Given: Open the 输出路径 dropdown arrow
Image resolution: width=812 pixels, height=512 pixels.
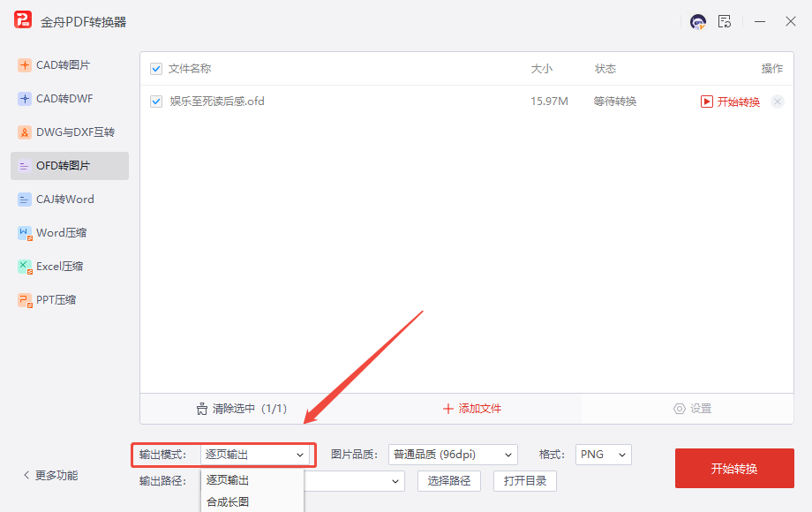Looking at the screenshot, I should tap(395, 481).
